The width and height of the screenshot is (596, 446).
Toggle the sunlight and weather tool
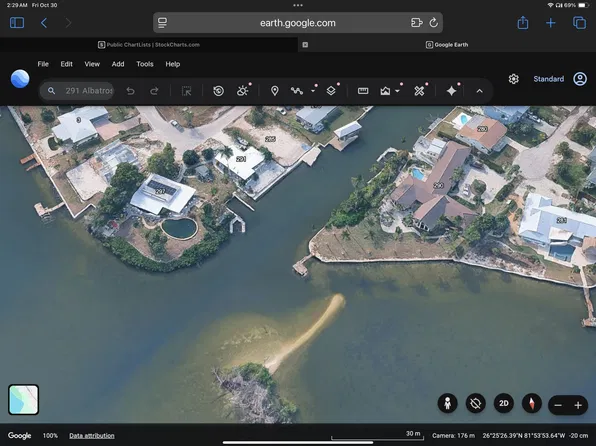[x=242, y=91]
